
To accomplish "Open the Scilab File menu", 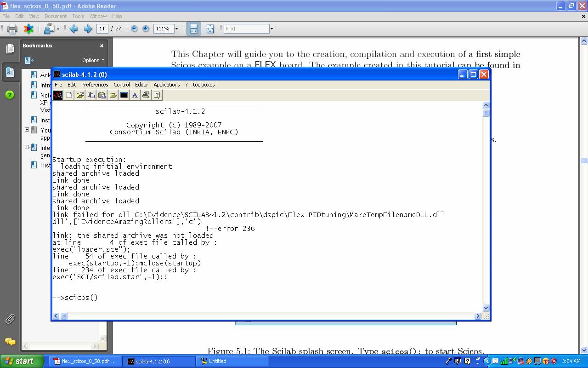I will 58,85.
